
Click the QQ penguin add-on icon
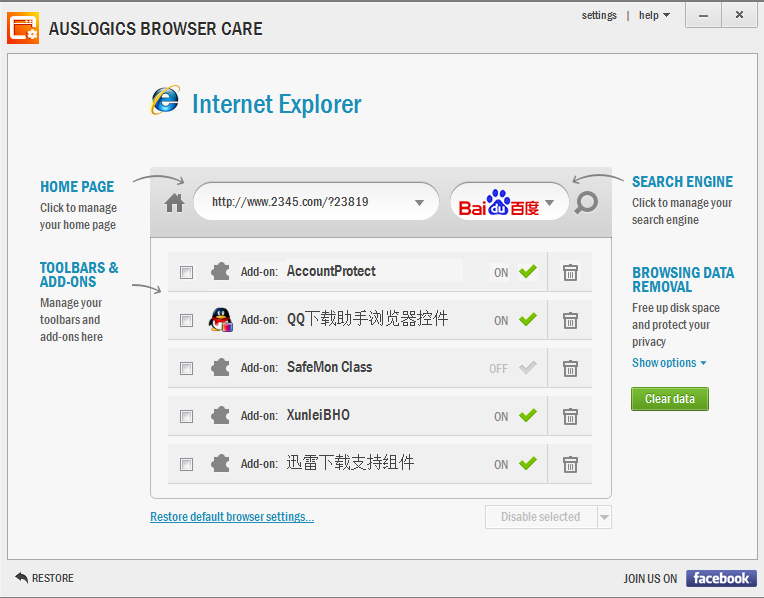(x=220, y=320)
